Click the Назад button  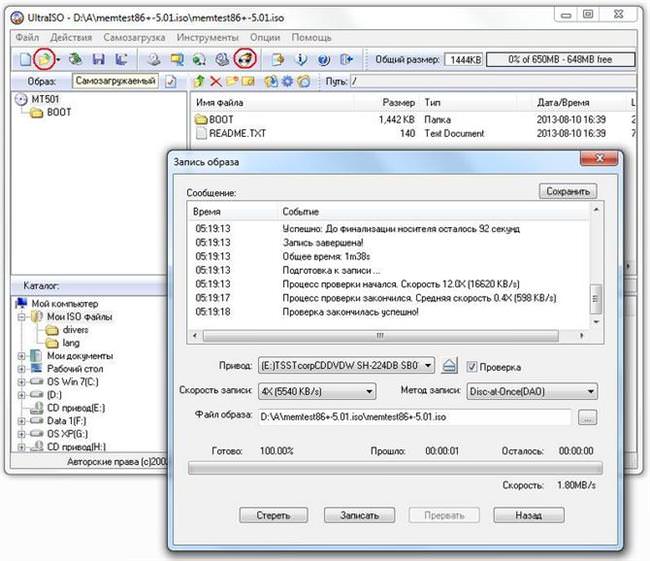[529, 515]
